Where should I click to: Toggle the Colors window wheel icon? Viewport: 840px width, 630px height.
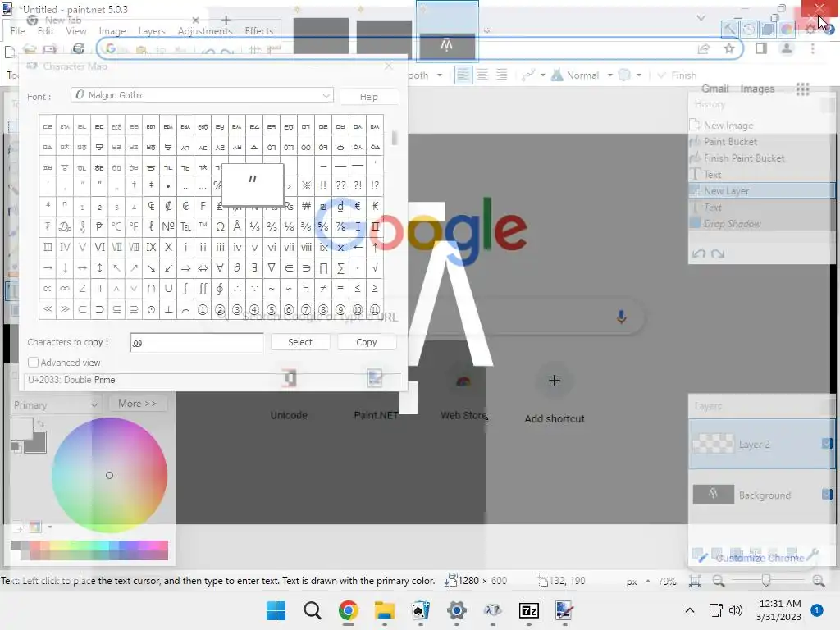787,29
